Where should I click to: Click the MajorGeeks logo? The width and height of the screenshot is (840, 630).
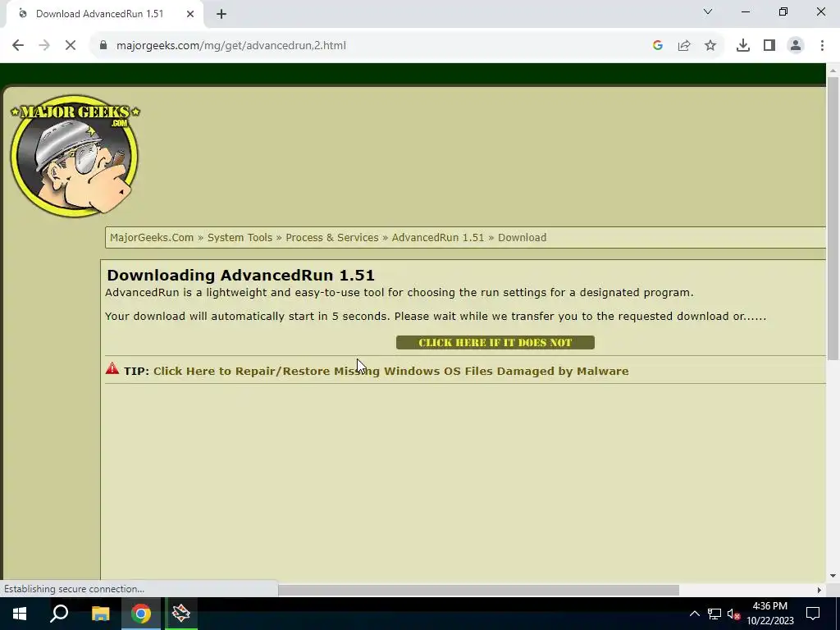pos(75,155)
